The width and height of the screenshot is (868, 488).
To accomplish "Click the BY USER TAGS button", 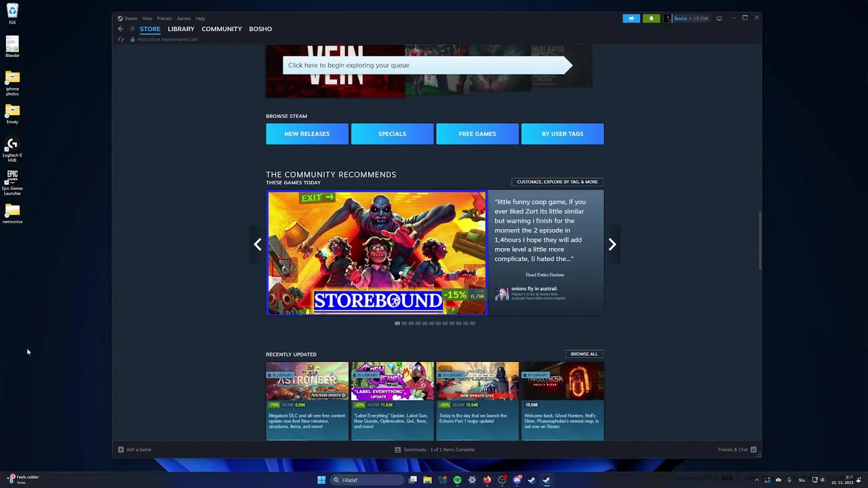I will (x=562, y=134).
